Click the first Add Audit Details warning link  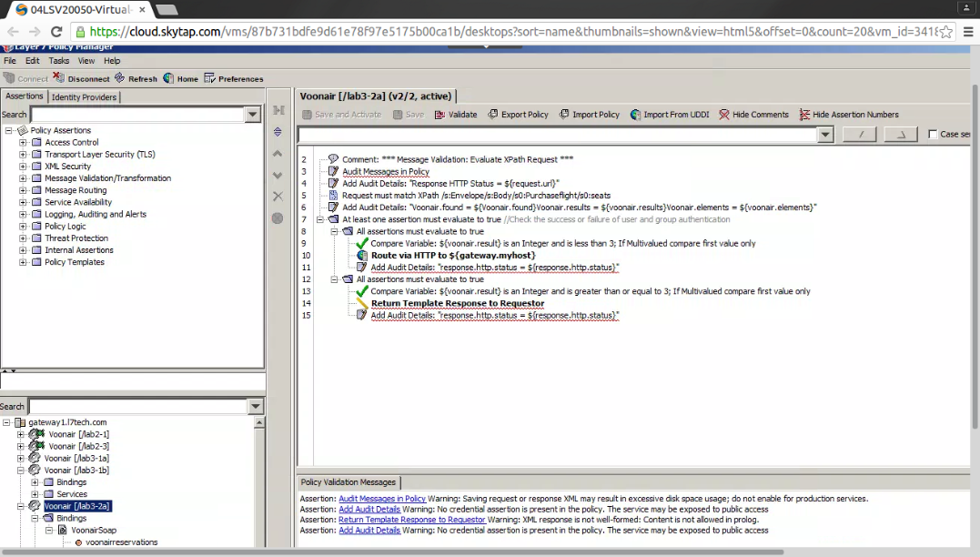[369, 510]
